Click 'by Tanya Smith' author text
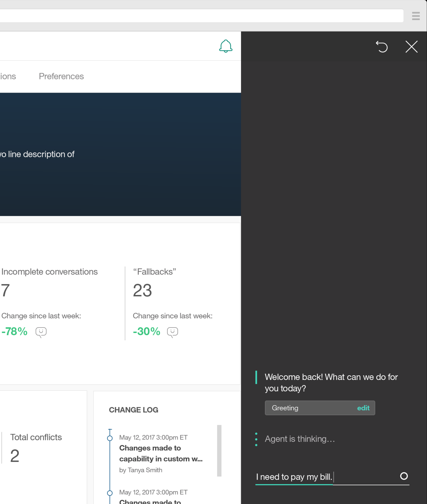The image size is (427, 504). [141, 470]
